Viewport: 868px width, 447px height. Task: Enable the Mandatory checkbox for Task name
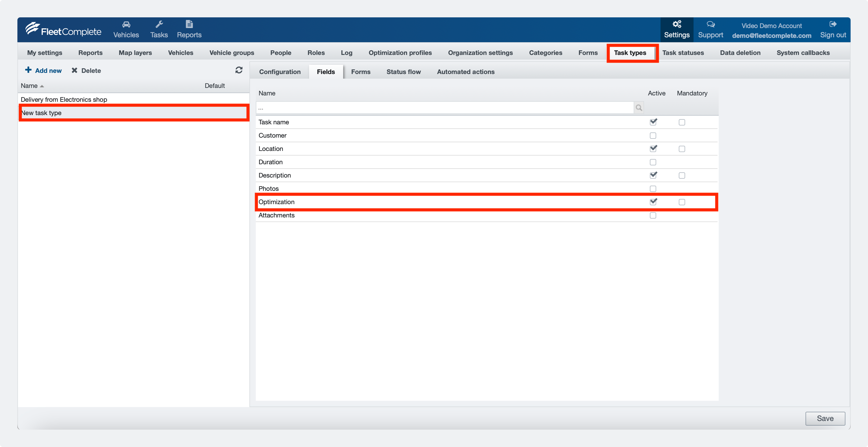click(682, 122)
